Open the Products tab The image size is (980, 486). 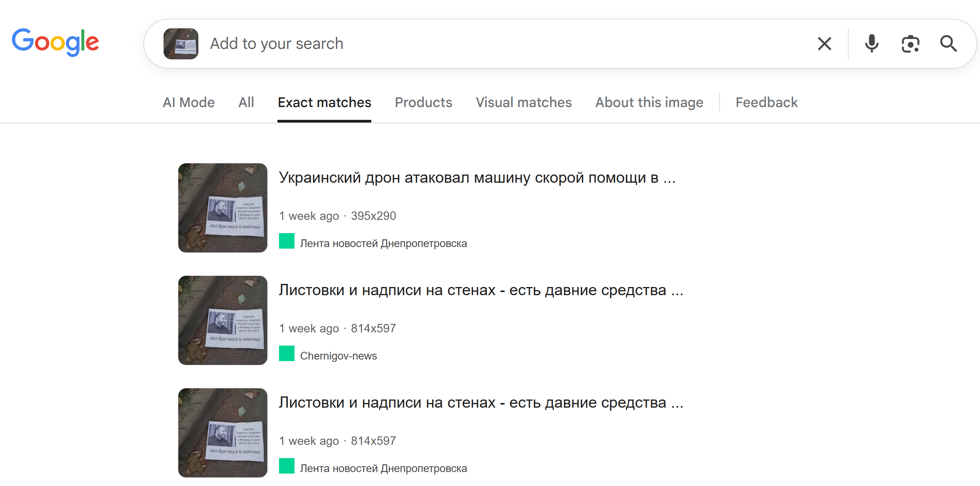[423, 102]
